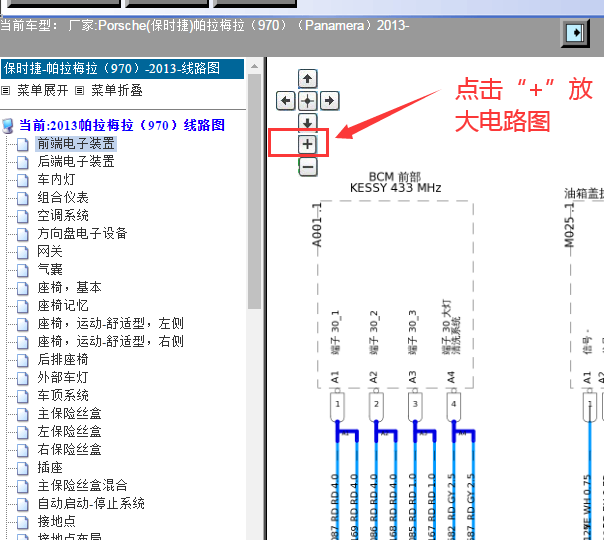Open 车内灯 diagram
This screenshot has height=540, width=604.
(56, 179)
